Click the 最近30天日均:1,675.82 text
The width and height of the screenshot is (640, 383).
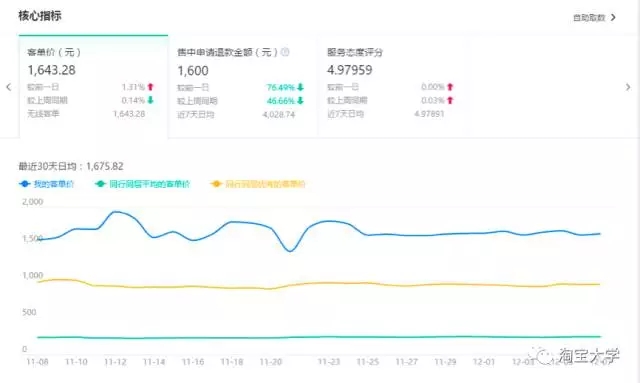[71, 166]
